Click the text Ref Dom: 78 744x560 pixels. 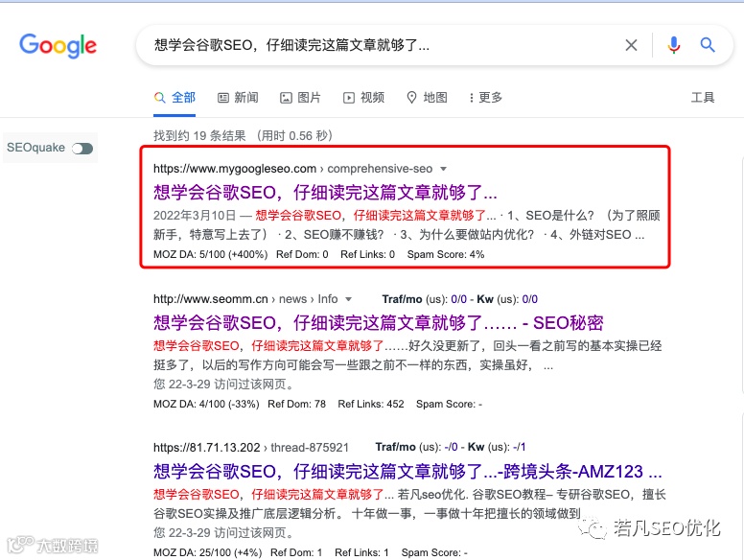point(296,405)
